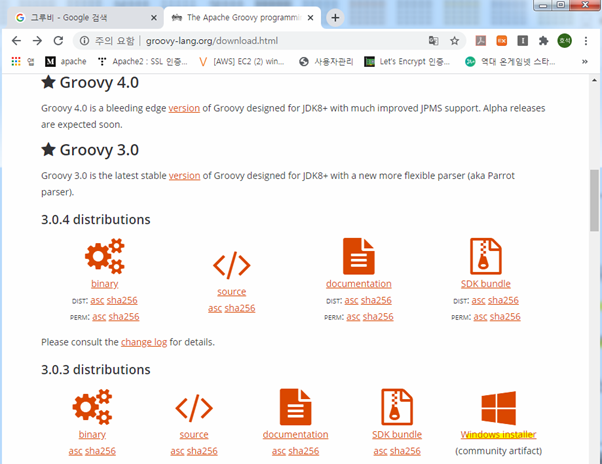The width and height of the screenshot is (602, 464).
Task: Click the 3.0.3 binary gears icon
Action: click(92, 407)
